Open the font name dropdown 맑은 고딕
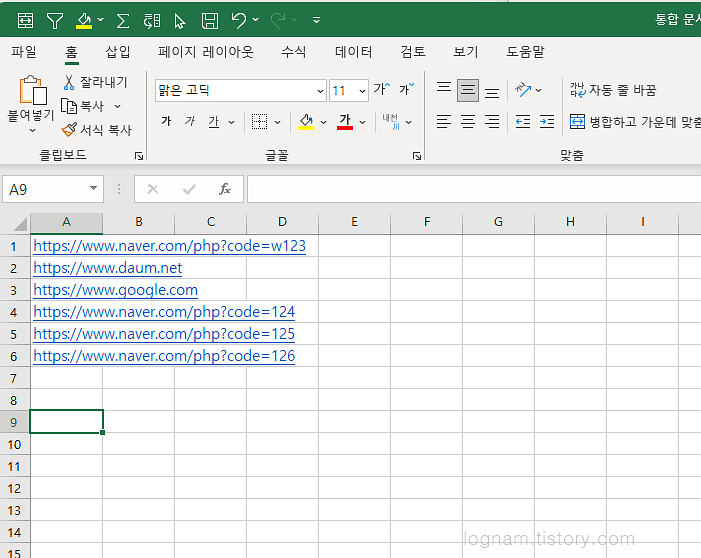The image size is (701, 558). (x=320, y=91)
